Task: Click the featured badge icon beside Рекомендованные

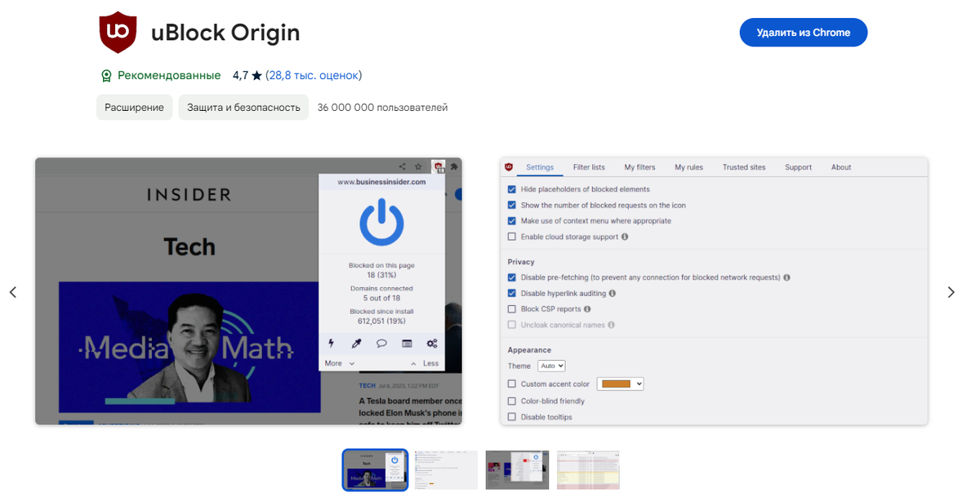Action: pyautogui.click(x=106, y=76)
